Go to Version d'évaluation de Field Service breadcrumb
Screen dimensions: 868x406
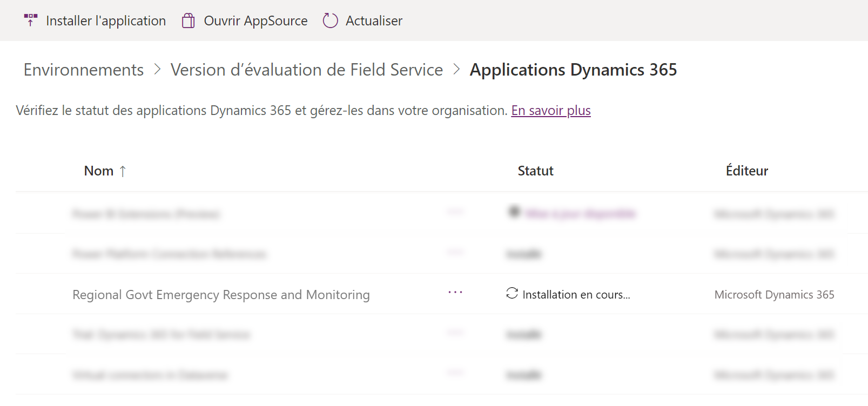tap(306, 70)
